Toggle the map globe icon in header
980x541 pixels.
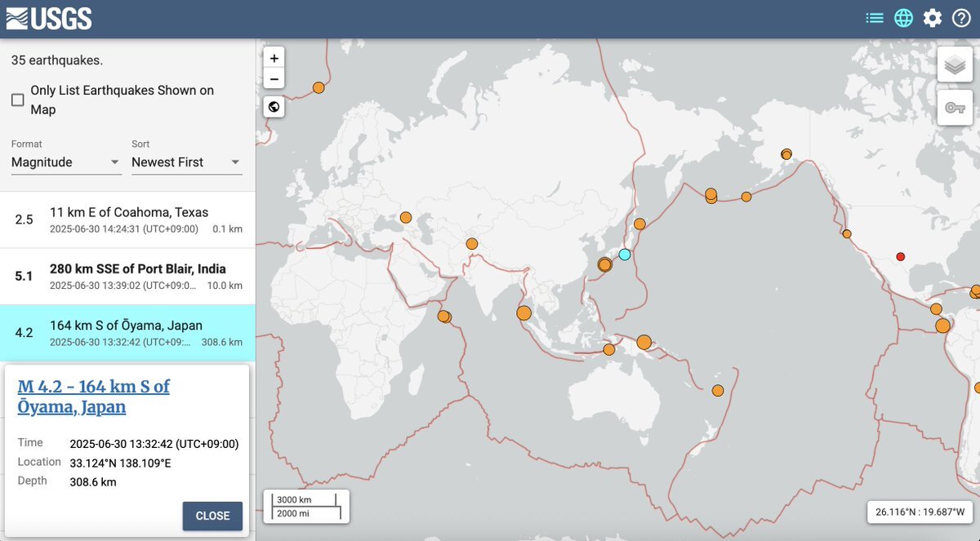coord(903,18)
